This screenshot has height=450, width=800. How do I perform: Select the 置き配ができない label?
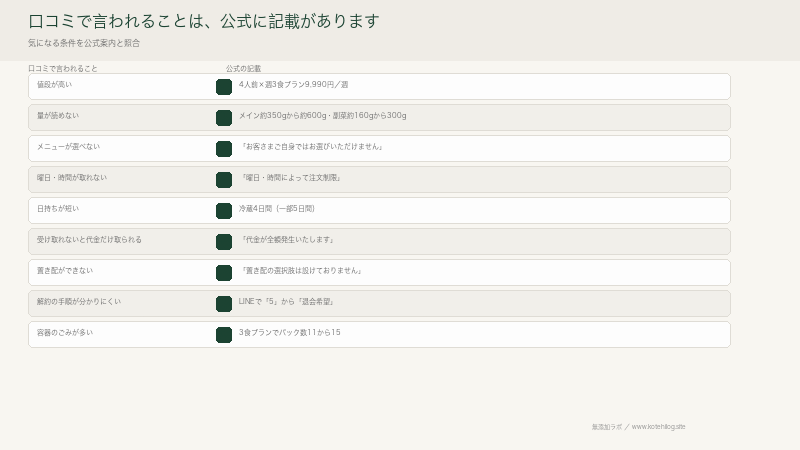click(x=65, y=271)
